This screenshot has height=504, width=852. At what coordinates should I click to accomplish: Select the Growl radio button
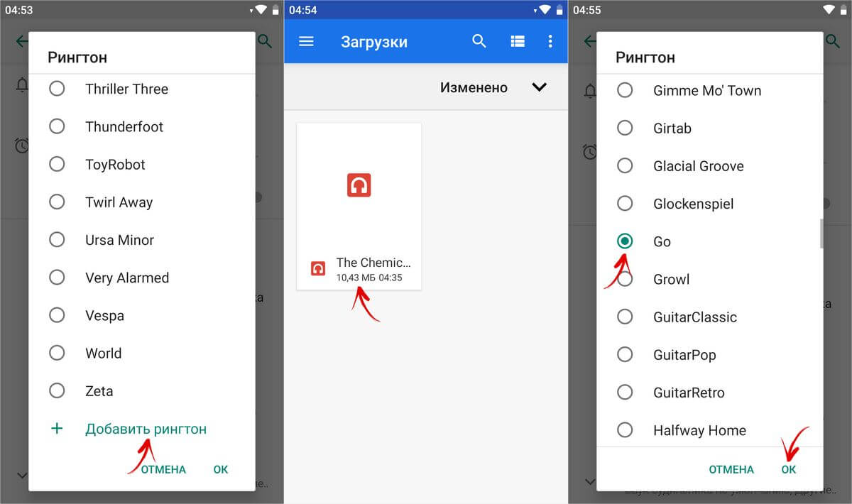click(x=625, y=279)
